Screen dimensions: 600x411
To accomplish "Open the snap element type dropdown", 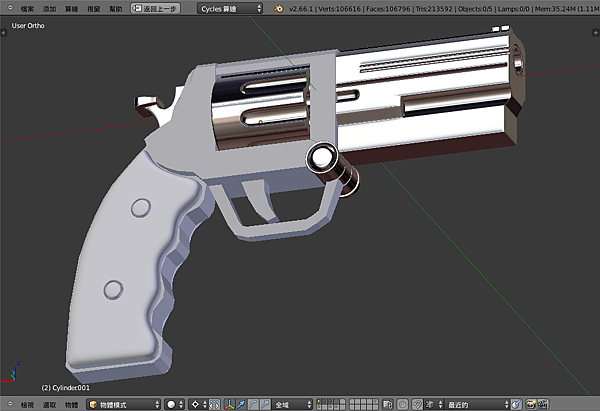I will click(434, 404).
